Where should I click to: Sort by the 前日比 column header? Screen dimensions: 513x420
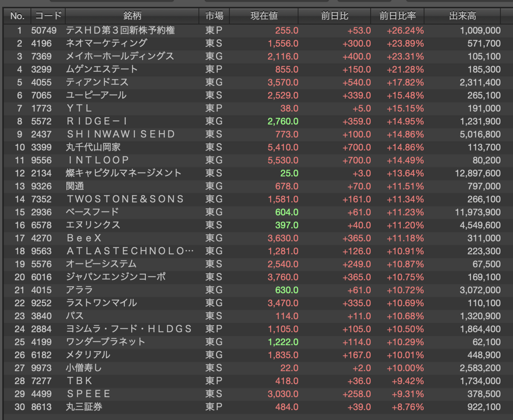click(x=335, y=16)
